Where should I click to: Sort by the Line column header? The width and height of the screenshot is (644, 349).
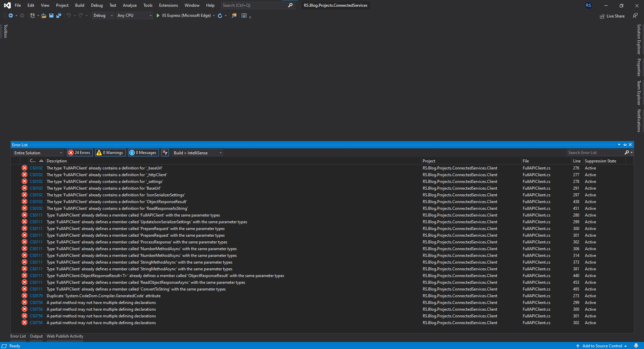coord(577,161)
